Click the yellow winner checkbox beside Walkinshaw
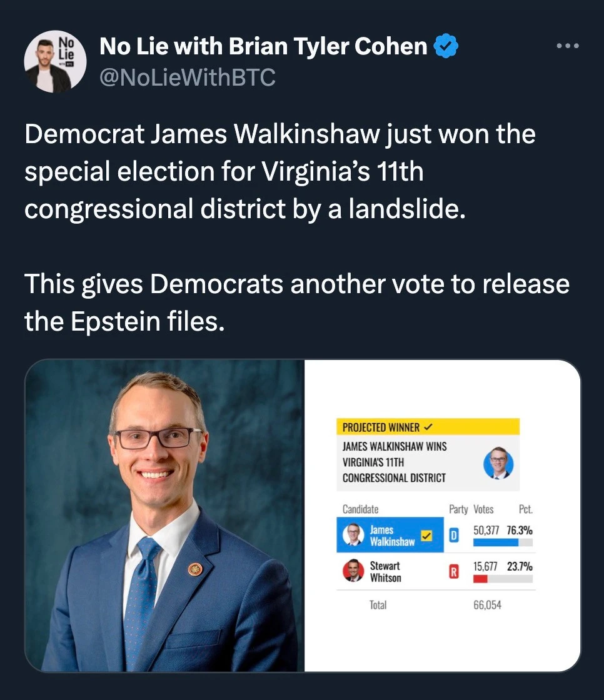604x700 pixels. [x=426, y=536]
